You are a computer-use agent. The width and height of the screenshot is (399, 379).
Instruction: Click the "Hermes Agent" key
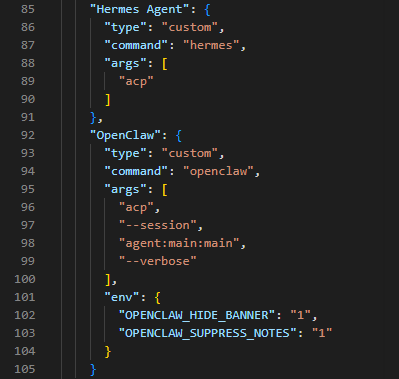click(140, 9)
